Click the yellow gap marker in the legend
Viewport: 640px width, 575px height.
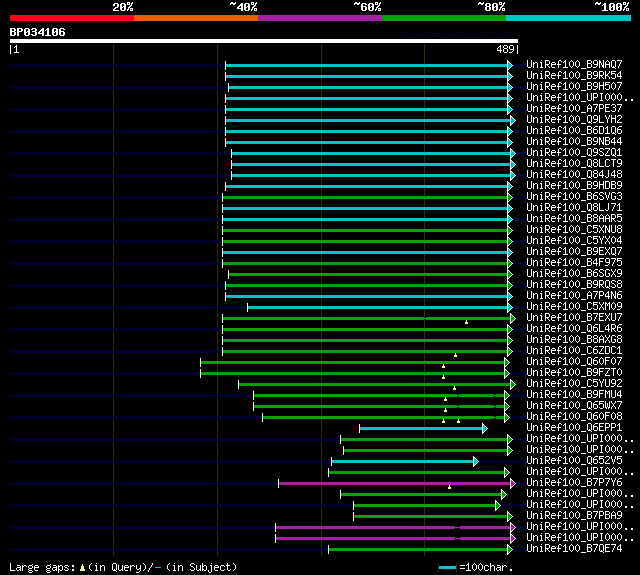pyautogui.click(x=82, y=567)
